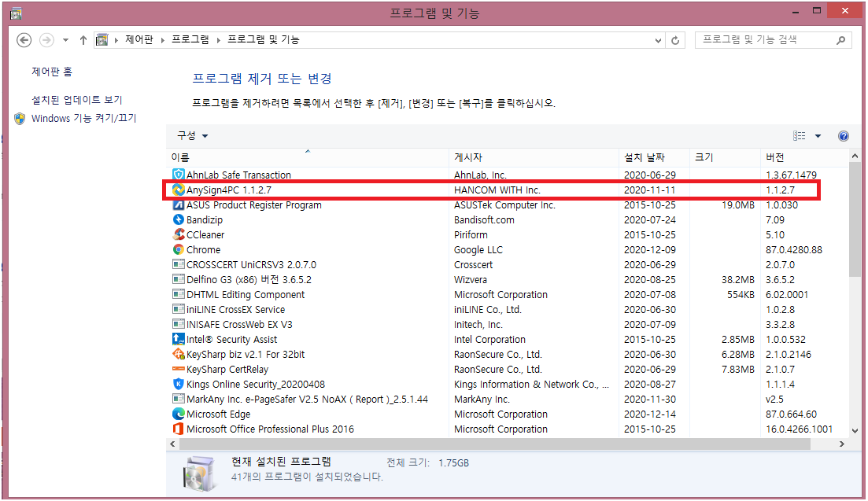Click the iniLINE CrossEX Service icon
Screen dimensions: 868x501
179,309
